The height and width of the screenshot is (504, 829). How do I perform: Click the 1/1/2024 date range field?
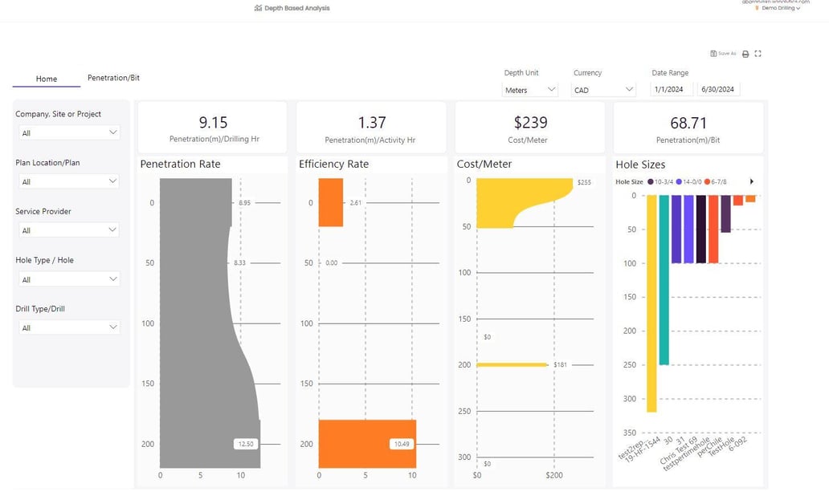(671, 89)
